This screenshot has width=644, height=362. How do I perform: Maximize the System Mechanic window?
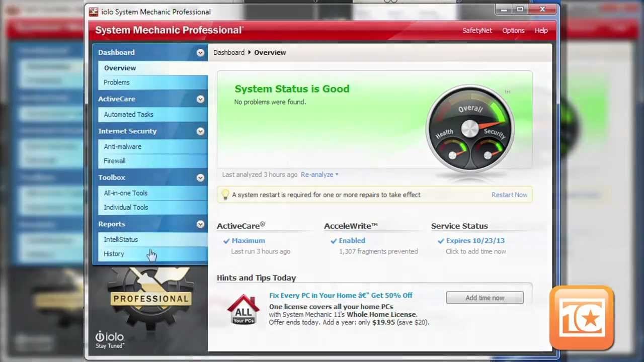pyautogui.click(x=520, y=9)
